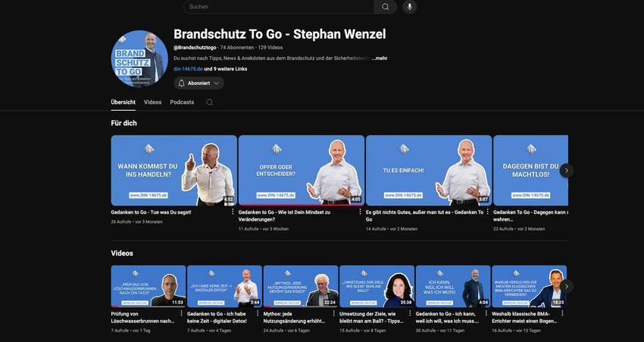Switch to the Videos tab
The height and width of the screenshot is (342, 644).
[x=152, y=102]
